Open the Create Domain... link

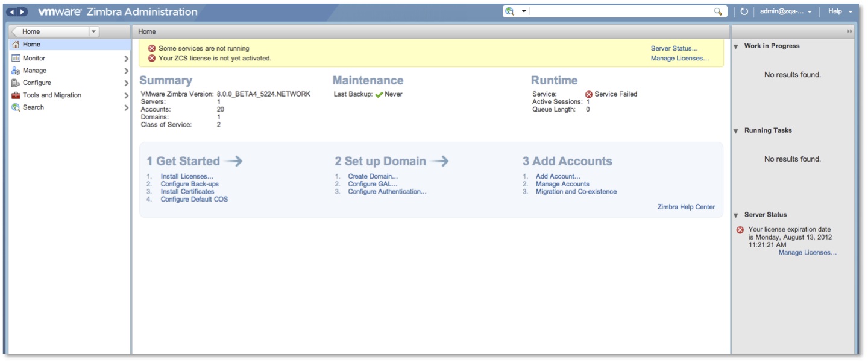pyautogui.click(x=373, y=177)
